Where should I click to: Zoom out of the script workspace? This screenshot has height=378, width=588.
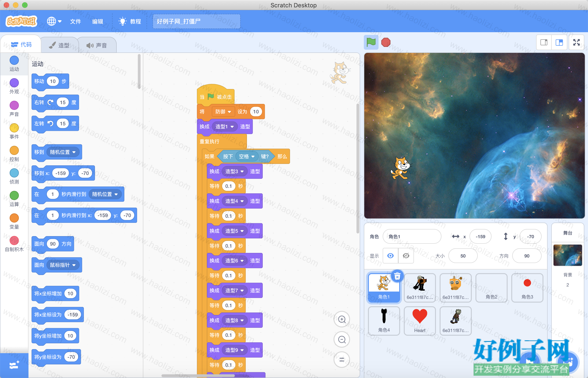point(342,339)
